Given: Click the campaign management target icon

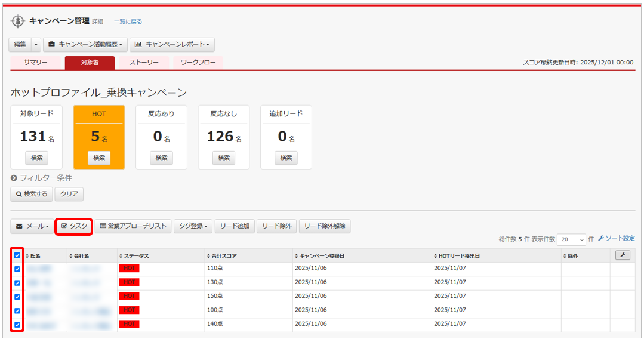Looking at the screenshot, I should (x=19, y=21).
